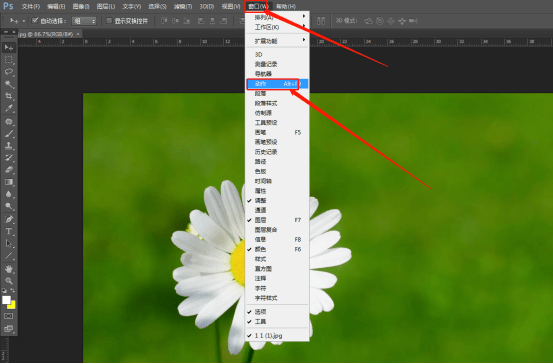The image size is (553, 364).
Task: Select the Pen tool
Action: [x=9, y=219]
